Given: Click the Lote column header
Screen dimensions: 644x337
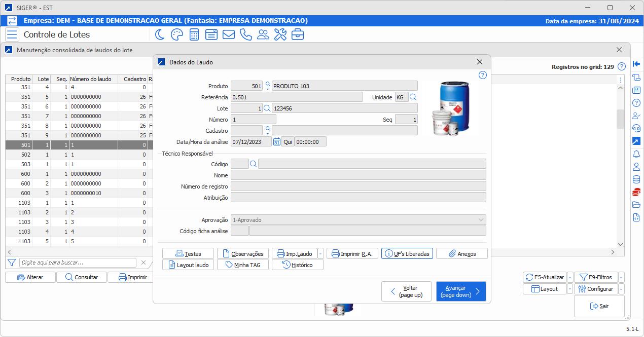Looking at the screenshot, I should pyautogui.click(x=43, y=79).
